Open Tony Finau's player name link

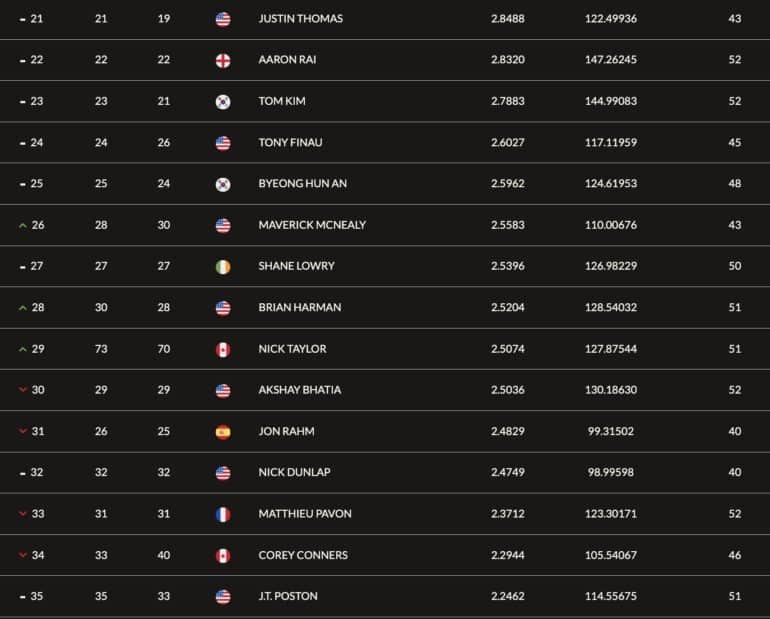click(290, 142)
